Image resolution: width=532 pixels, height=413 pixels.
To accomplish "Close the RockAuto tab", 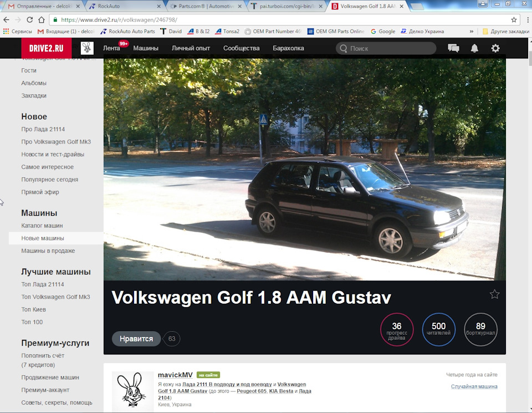I will (x=159, y=6).
